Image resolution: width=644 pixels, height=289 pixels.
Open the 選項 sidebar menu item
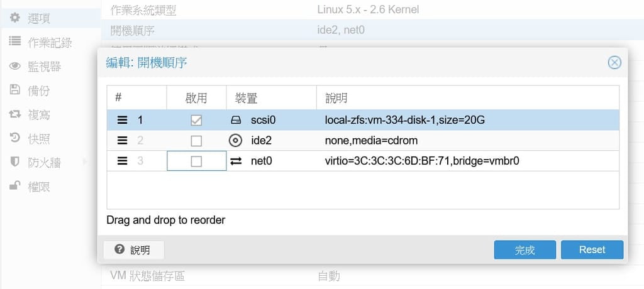point(38,19)
